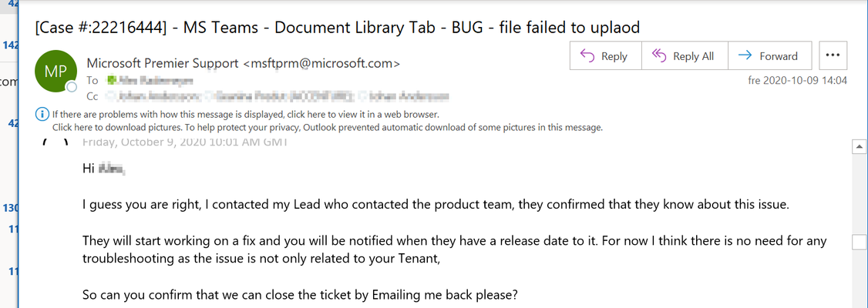
Task: Select sender Microsoft Premier Support name
Action: [164, 63]
